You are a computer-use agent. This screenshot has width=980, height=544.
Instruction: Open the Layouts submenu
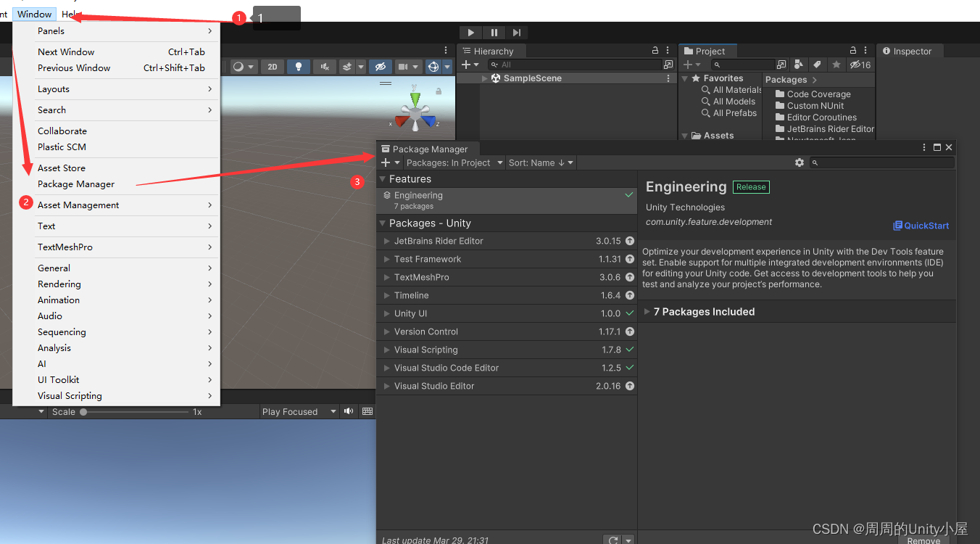117,89
